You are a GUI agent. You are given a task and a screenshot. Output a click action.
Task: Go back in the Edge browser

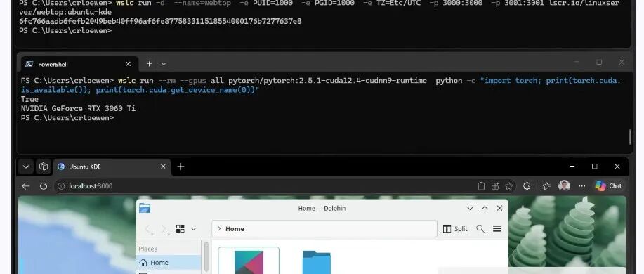click(x=25, y=186)
